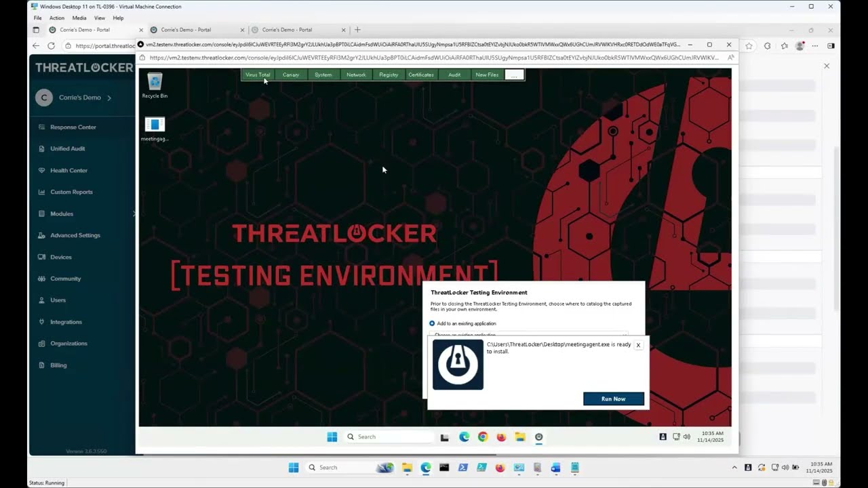The height and width of the screenshot is (488, 868).
Task: Open Edge in the outer taskbar
Action: [x=426, y=468]
